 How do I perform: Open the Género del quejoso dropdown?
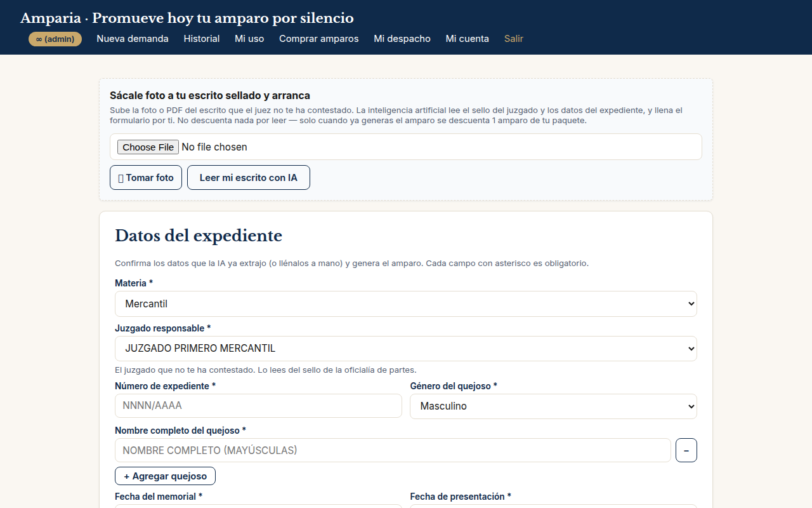tap(553, 406)
